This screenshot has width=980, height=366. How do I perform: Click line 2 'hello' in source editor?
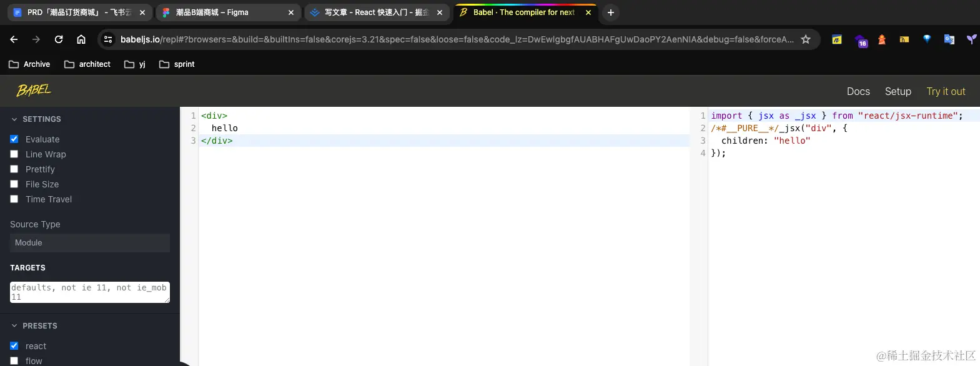[x=225, y=128]
